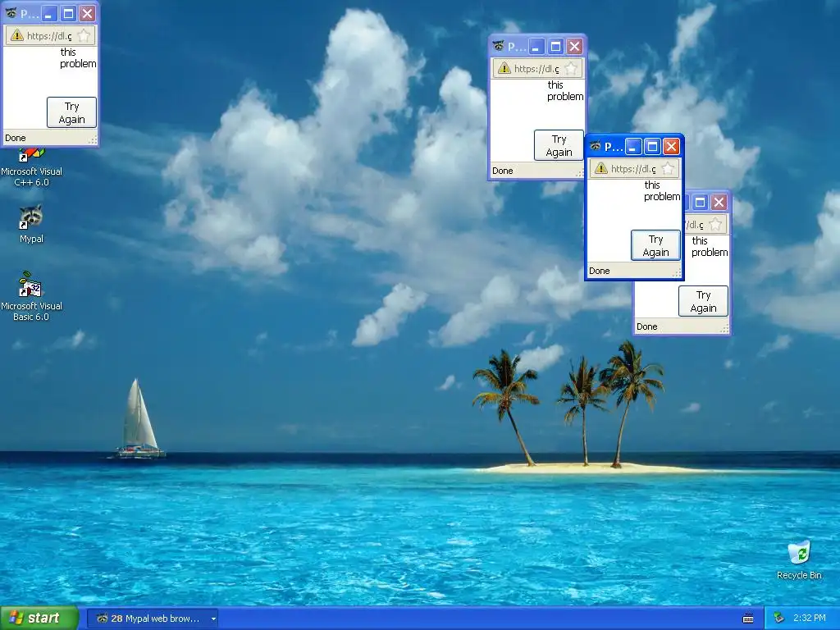Click Try Again in the rightmost partly hidden Mypal window
Viewport: 840px width, 630px height.
pyautogui.click(x=703, y=301)
